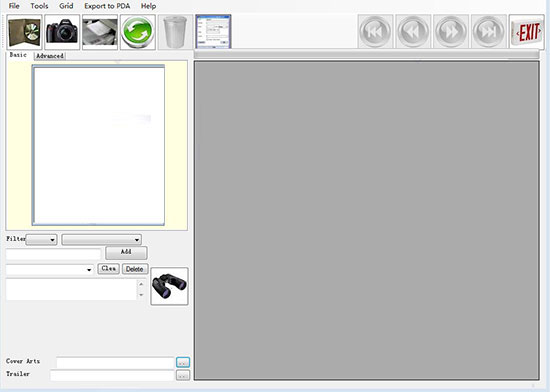Click the Clea (Clear) button

(108, 269)
